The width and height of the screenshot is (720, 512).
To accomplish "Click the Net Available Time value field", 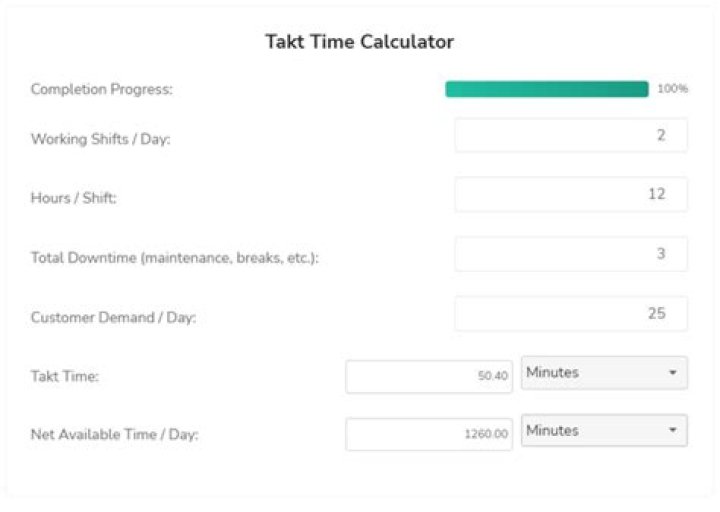I will pyautogui.click(x=429, y=434).
